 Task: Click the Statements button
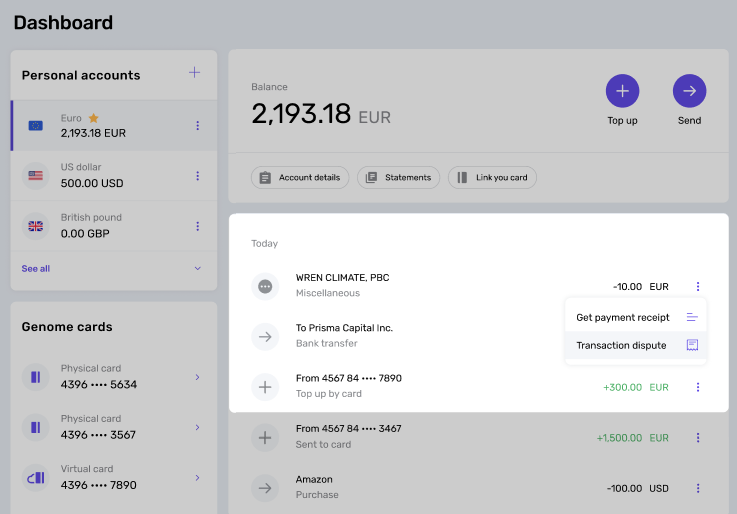point(399,178)
